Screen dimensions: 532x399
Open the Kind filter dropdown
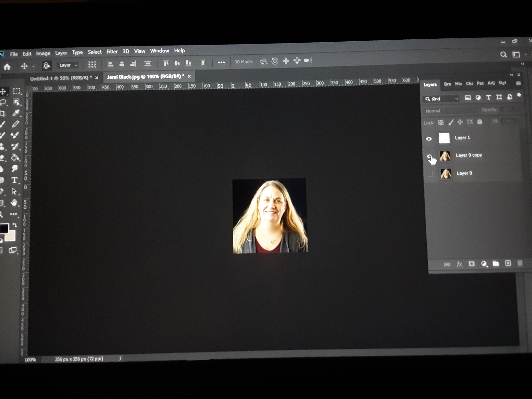tap(441, 99)
